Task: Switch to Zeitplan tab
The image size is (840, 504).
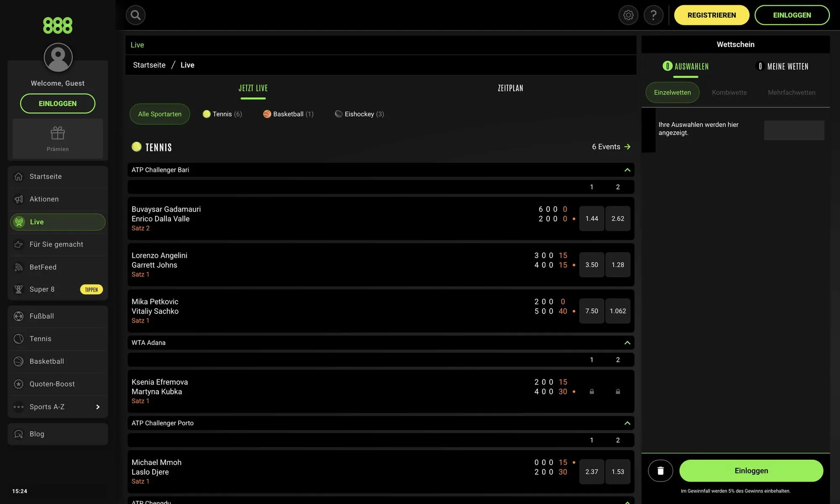Action: (510, 88)
